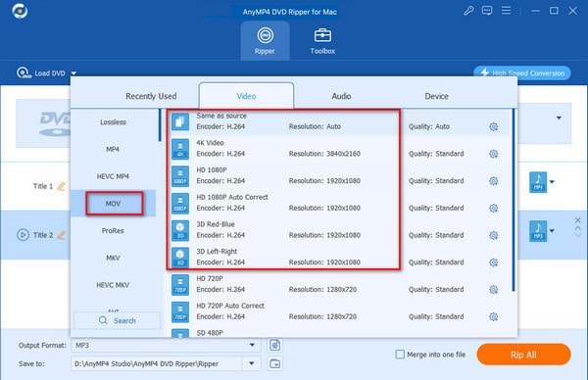Click gear icon for HD 720P profile
The height and width of the screenshot is (380, 588).
(494, 290)
